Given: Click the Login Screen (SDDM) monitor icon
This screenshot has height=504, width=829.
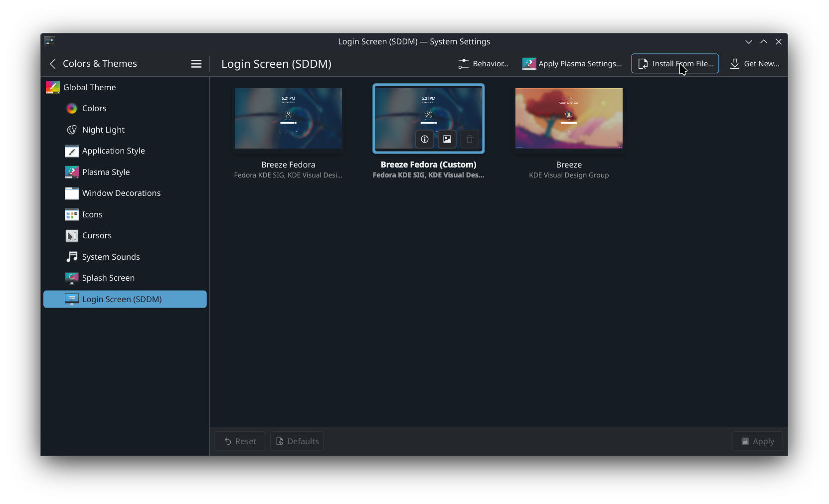Looking at the screenshot, I should point(72,299).
